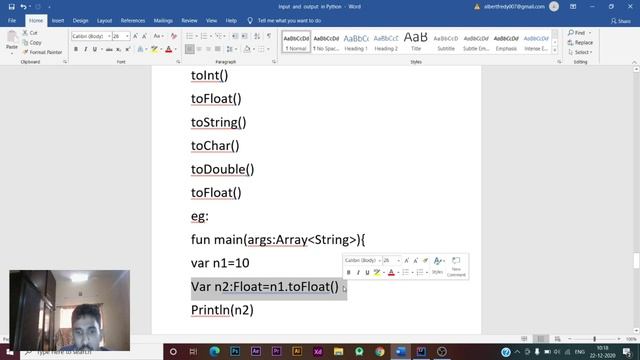Open the File tab
Viewport: 640px width, 360px height.
coord(12,20)
